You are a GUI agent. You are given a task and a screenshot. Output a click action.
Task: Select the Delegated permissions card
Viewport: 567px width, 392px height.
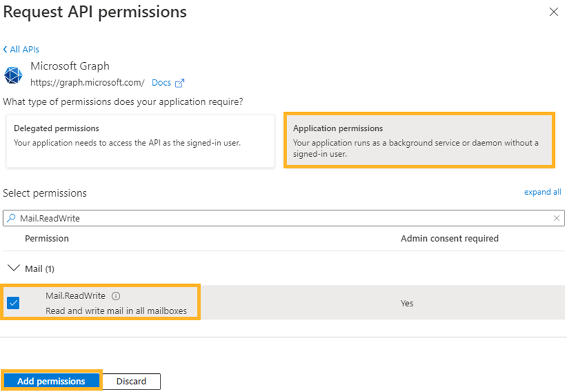click(x=140, y=139)
